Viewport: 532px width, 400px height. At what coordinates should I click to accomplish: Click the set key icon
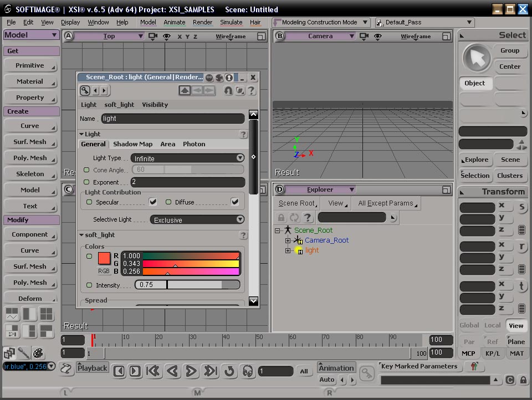(x=366, y=373)
